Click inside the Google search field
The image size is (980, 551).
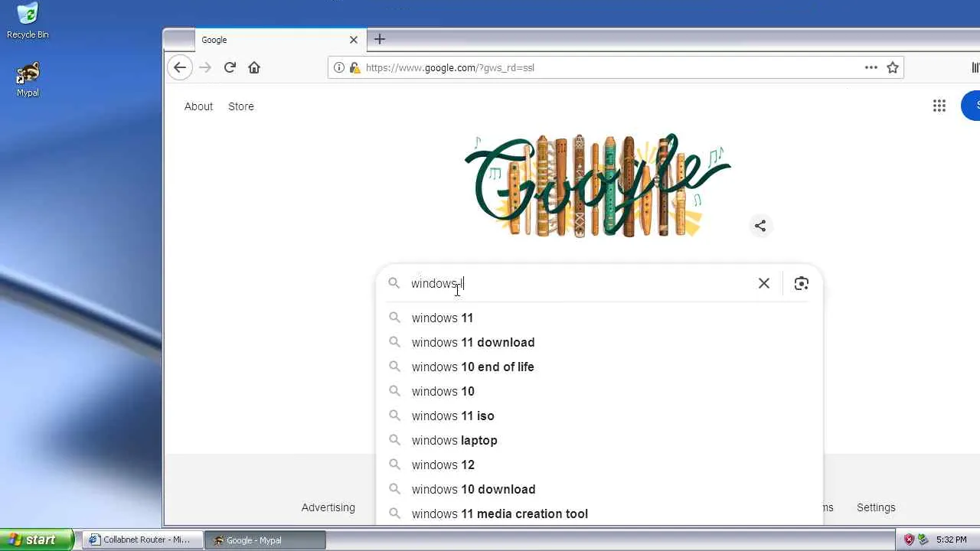pos(578,283)
